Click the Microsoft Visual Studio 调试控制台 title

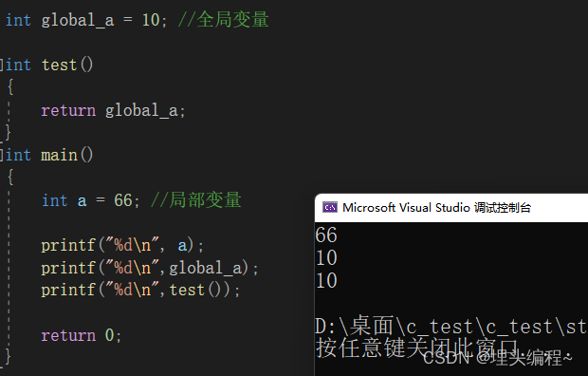[436, 207]
